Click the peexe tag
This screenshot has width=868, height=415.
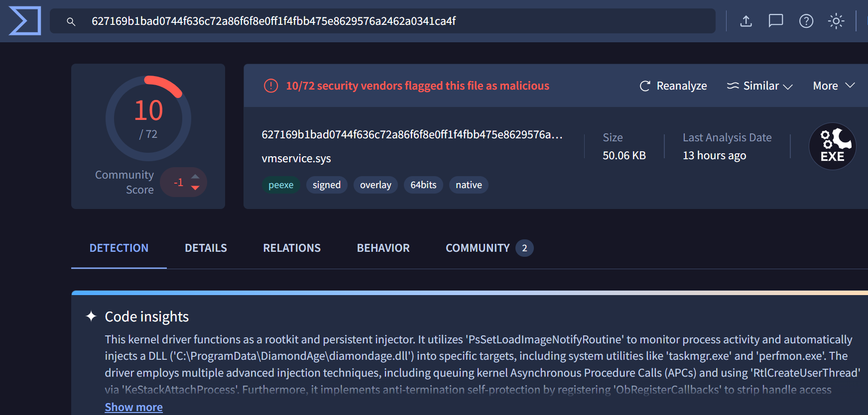click(x=281, y=185)
